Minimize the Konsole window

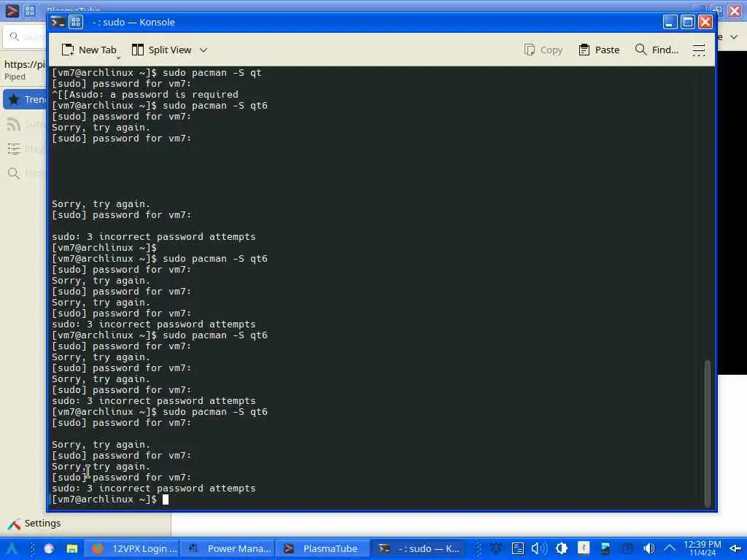670,22
